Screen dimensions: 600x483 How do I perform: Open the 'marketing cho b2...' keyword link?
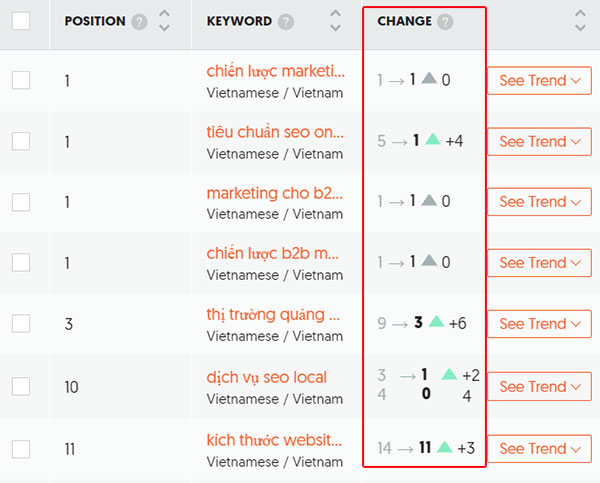point(275,193)
